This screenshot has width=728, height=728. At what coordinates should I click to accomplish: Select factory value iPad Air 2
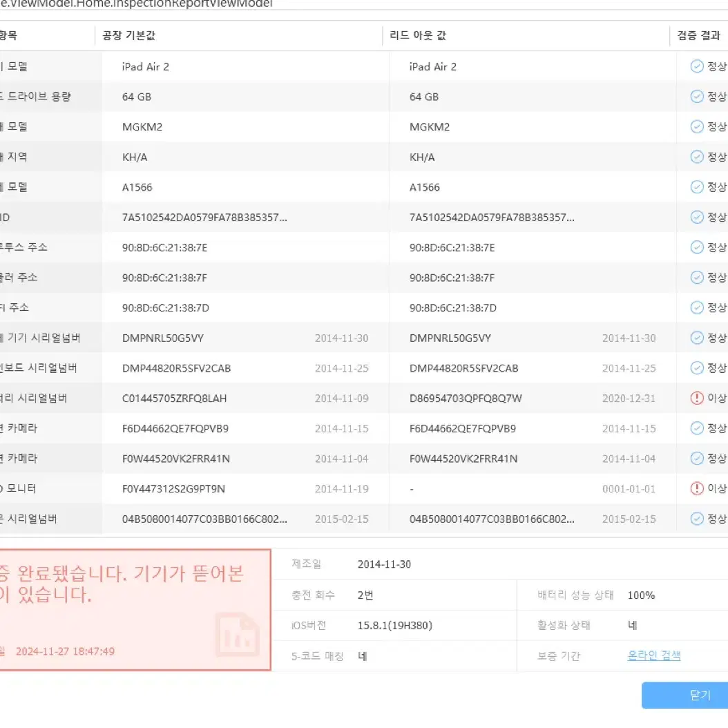(x=145, y=67)
